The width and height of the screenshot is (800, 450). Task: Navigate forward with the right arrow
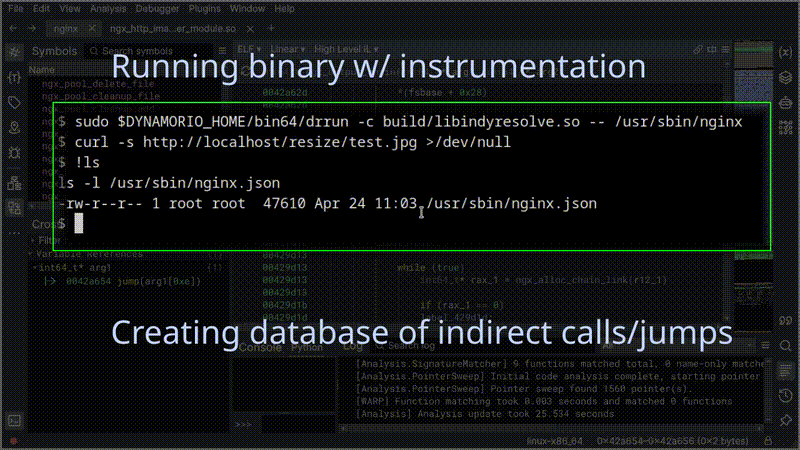click(32, 29)
